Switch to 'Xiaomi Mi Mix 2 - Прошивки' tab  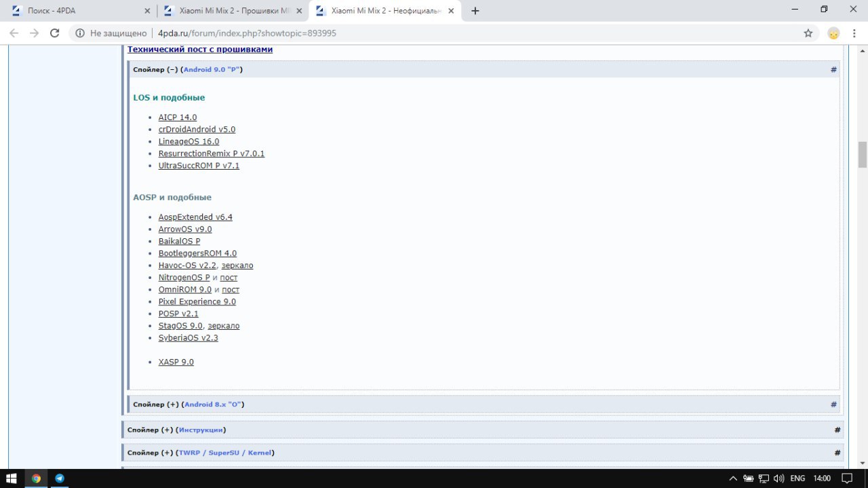[232, 11]
